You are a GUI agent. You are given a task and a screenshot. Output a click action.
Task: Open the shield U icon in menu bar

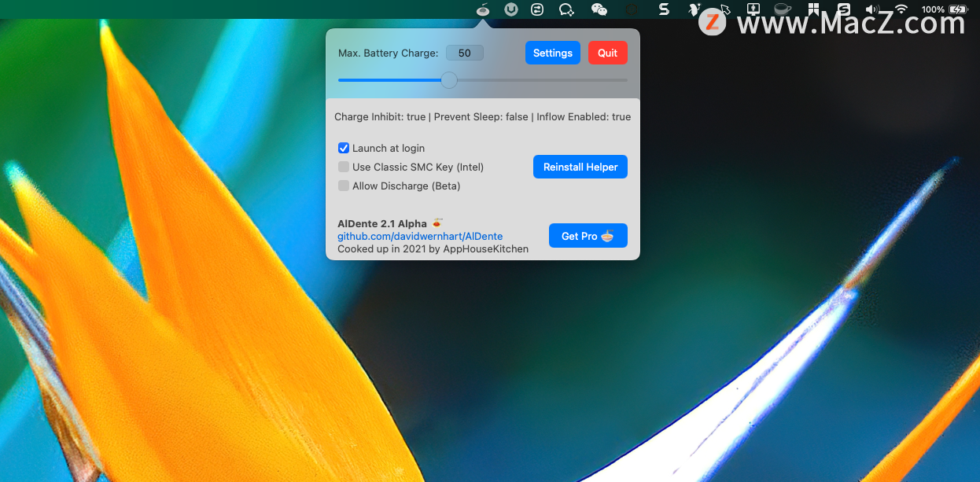click(x=511, y=9)
